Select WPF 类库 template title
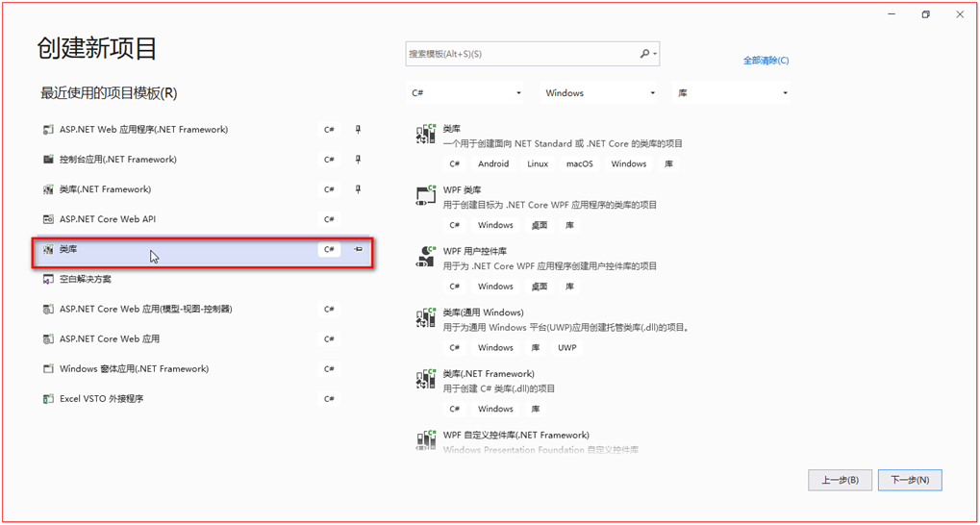Viewport: 980px width, 525px height. click(462, 190)
